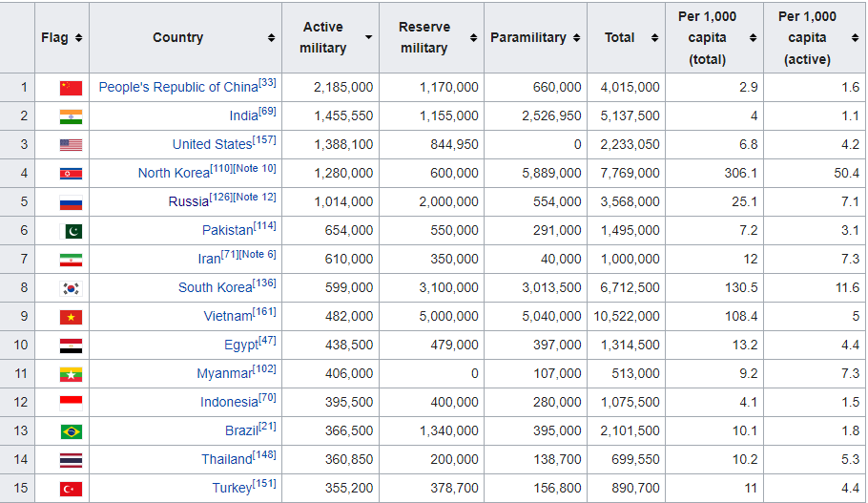This screenshot has width=868, height=503.
Task: Open citation [136] next to South Korea
Action: 264,283
